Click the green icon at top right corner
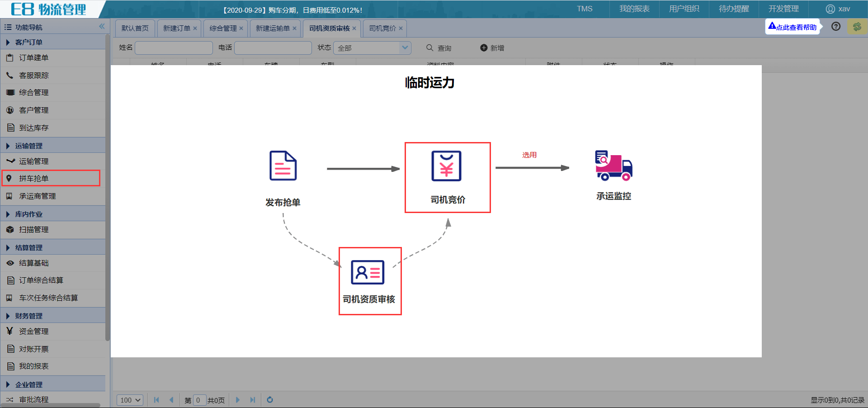This screenshot has height=408, width=868. (857, 27)
